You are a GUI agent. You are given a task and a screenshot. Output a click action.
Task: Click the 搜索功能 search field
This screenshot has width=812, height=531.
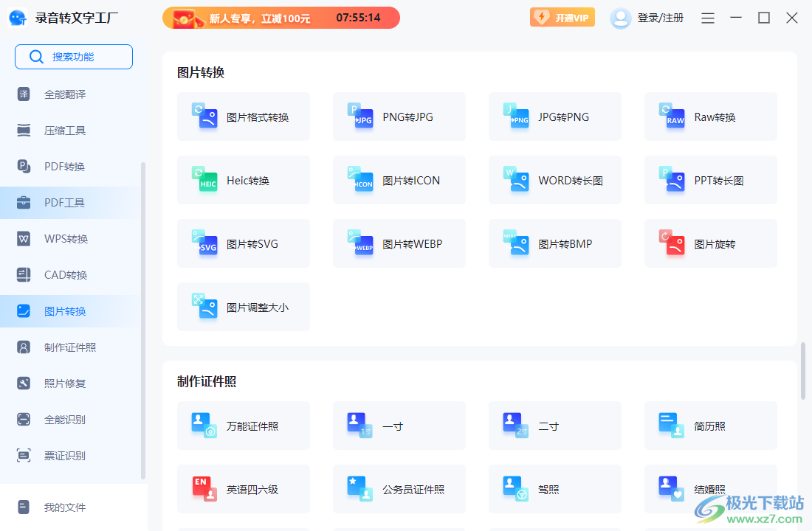74,56
